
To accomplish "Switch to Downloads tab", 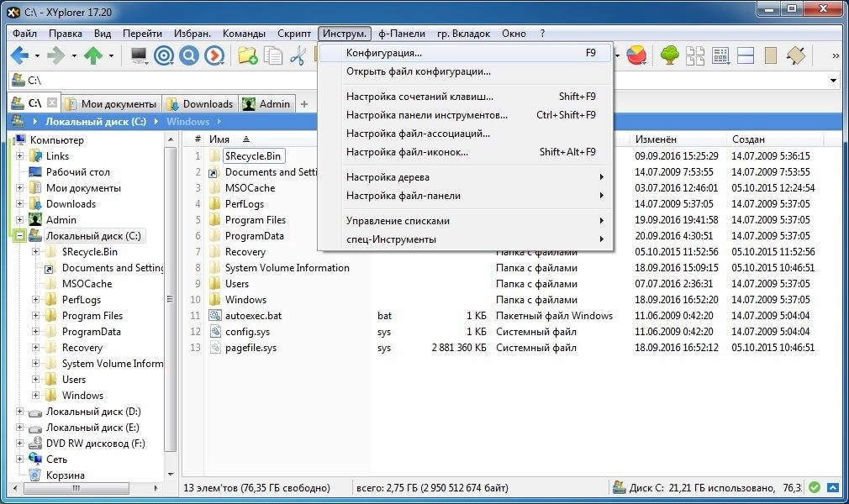I will tap(202, 104).
